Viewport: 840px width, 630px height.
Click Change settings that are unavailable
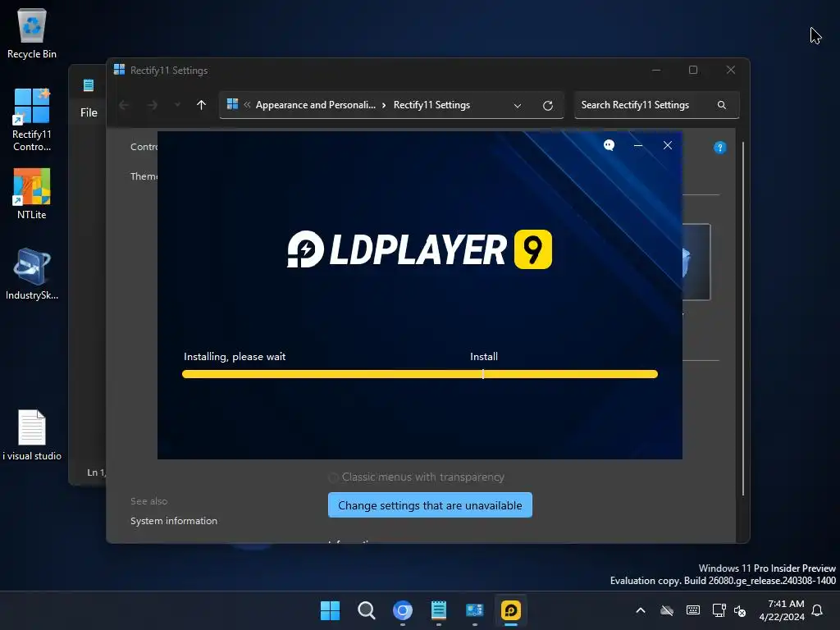(x=430, y=505)
